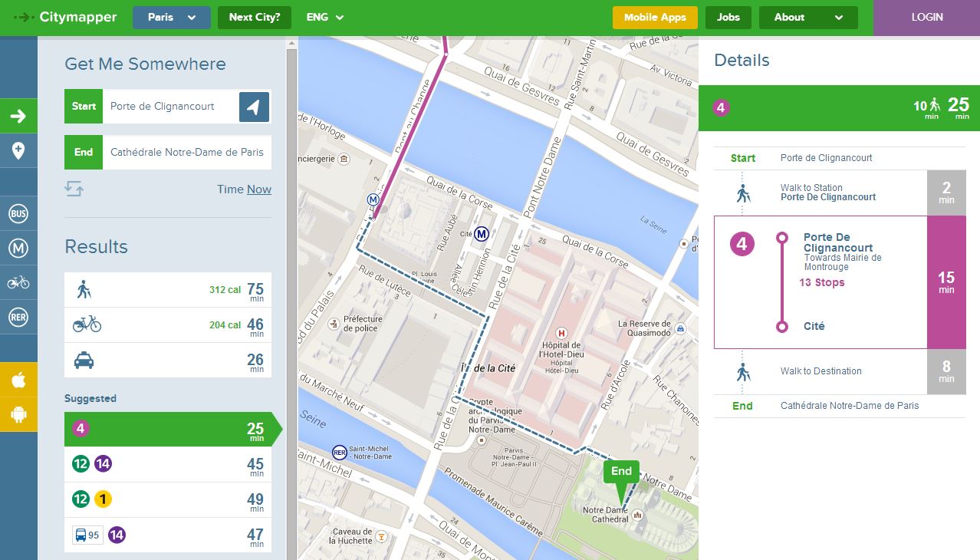980x560 pixels.
Task: Click the Cité Metro marker near Rue Aubé
Action: [482, 234]
